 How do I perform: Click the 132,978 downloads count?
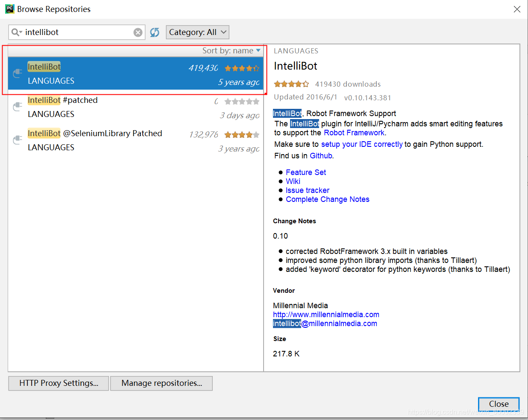203,135
